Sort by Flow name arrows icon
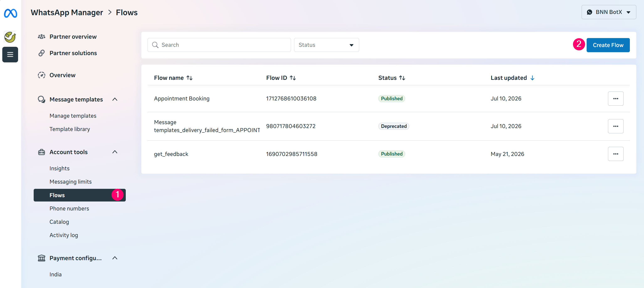644x288 pixels. pyautogui.click(x=190, y=78)
